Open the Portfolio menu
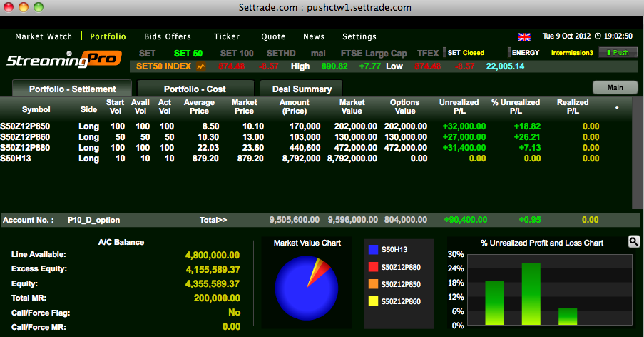 (x=108, y=36)
